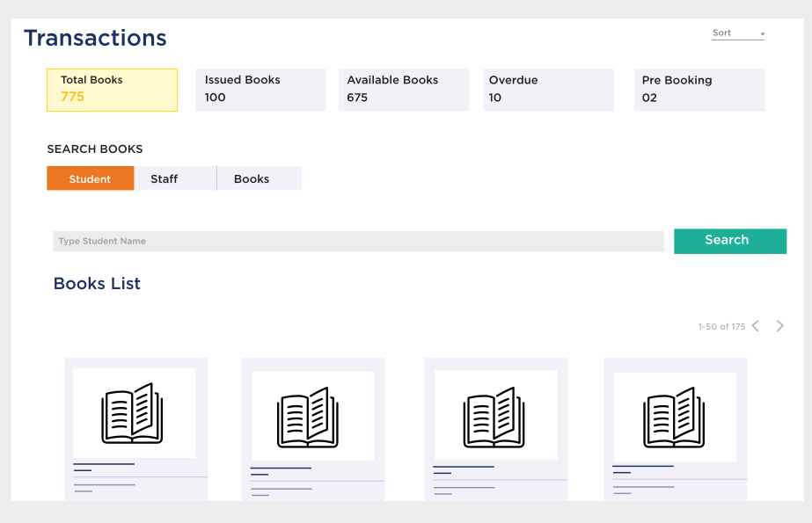Open the Sort dropdown
This screenshot has height=523, width=812.
pos(736,33)
